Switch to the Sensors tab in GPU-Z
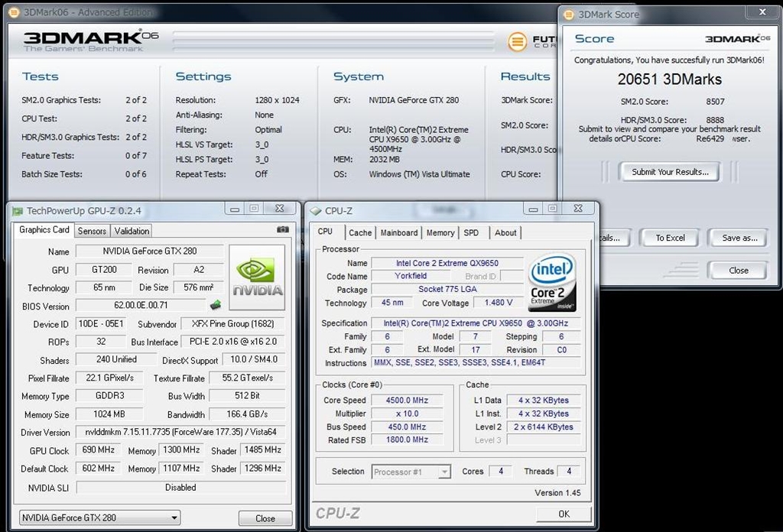Screen dimensions: 783x532 [x=92, y=231]
